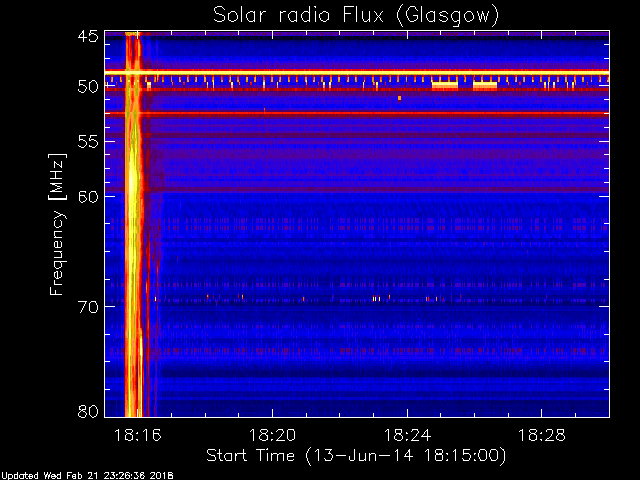
Task: Click the red horizontal band near 52.5 MHz
Action: pyautogui.click(x=357, y=113)
